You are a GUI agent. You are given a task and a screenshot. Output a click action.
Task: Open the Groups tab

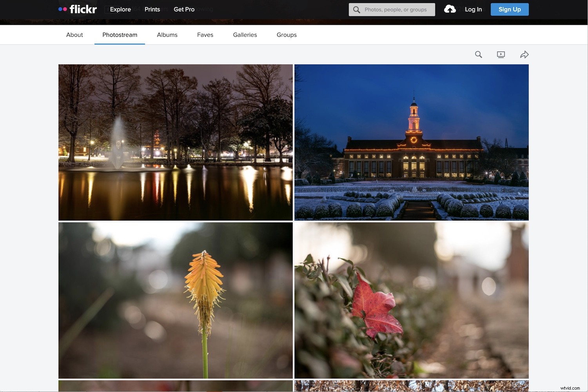click(x=286, y=34)
